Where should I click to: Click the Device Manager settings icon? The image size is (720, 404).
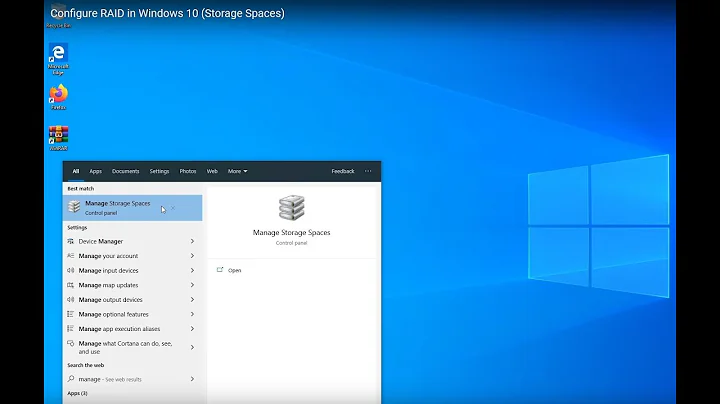click(71, 241)
